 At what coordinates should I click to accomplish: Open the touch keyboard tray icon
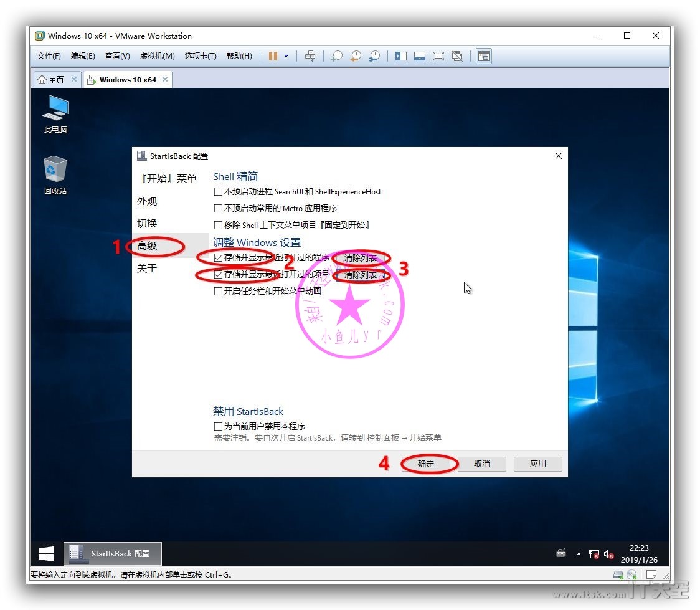click(x=561, y=554)
